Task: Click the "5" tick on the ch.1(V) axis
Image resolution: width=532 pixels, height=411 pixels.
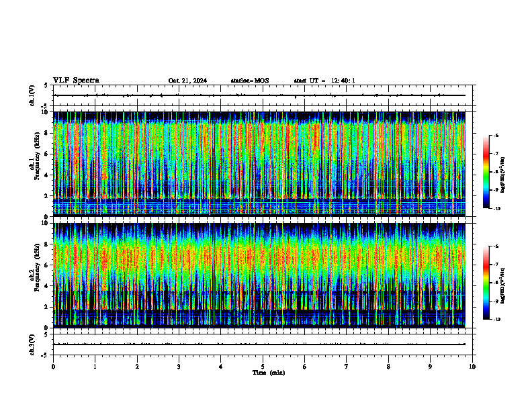Action: pos(46,85)
